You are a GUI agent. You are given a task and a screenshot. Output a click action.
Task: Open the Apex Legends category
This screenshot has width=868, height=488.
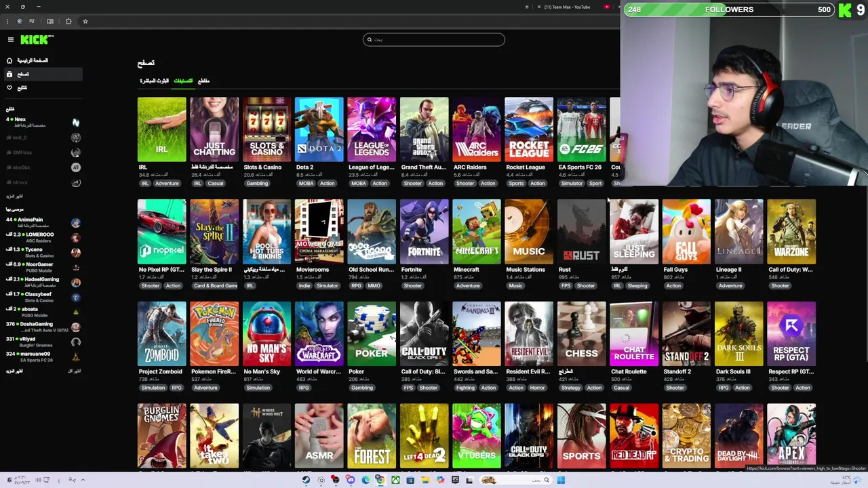tap(791, 436)
